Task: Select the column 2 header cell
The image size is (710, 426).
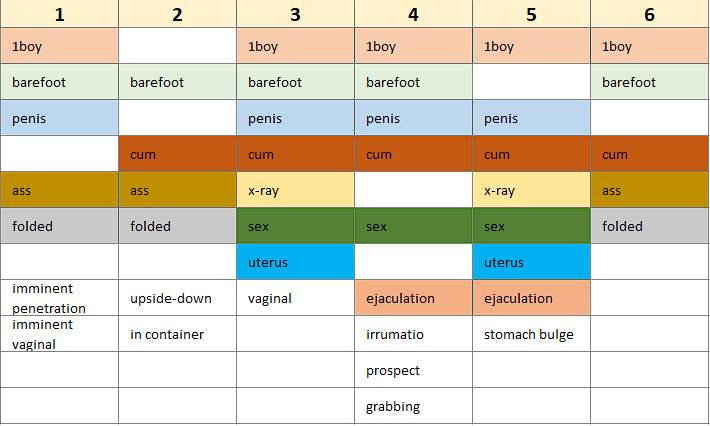Action: point(177,14)
